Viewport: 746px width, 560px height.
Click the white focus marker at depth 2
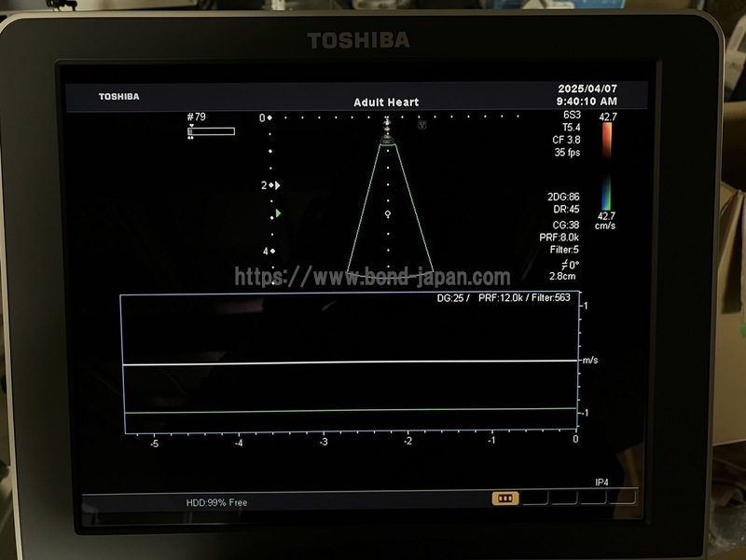[277, 185]
